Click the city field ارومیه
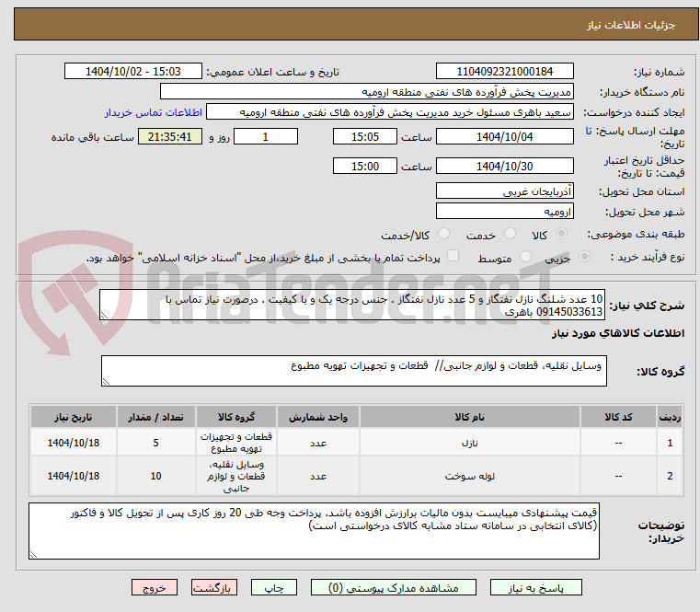 click(504, 211)
